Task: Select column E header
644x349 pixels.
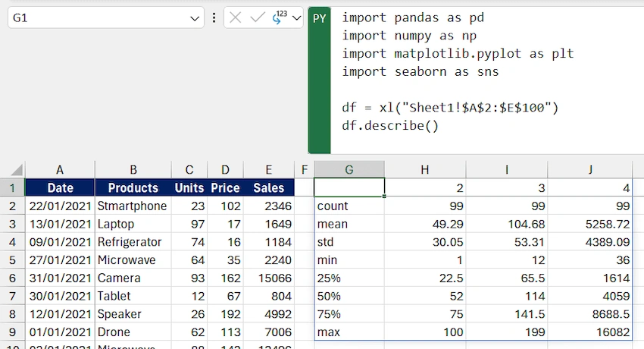Action: [269, 170]
